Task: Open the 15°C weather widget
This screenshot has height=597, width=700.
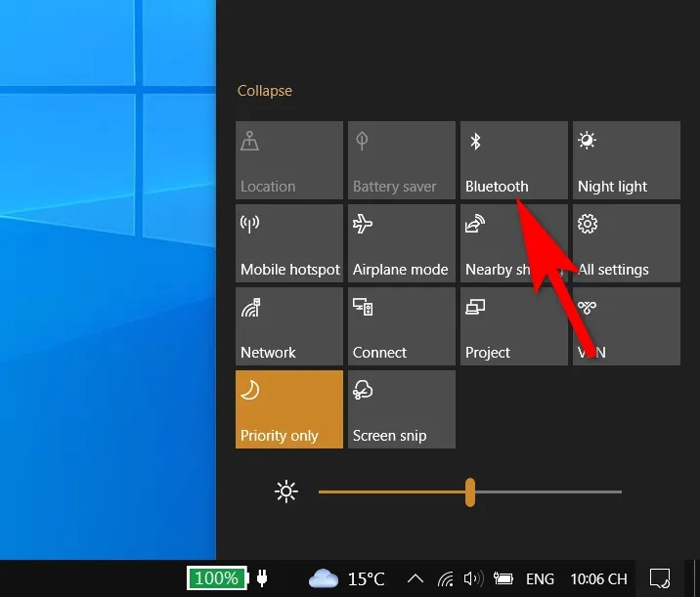Action: (347, 578)
